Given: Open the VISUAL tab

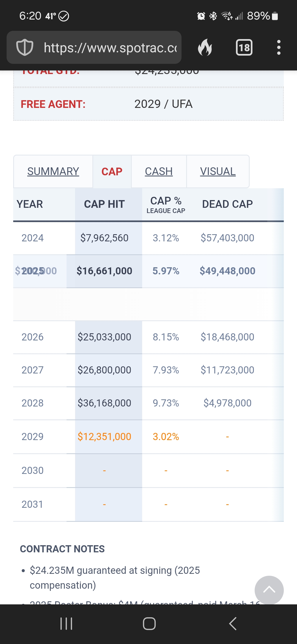Looking at the screenshot, I should click(x=218, y=171).
